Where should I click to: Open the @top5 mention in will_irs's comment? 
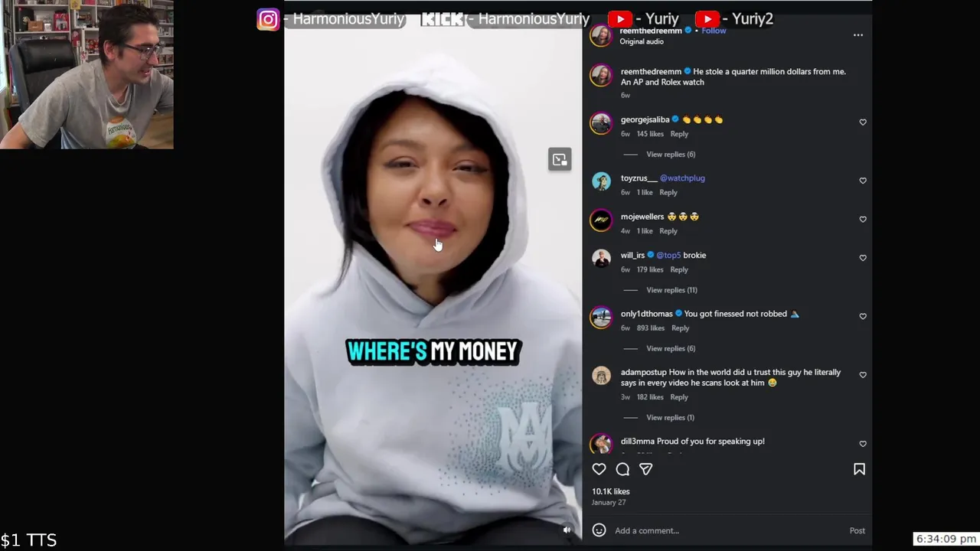(668, 256)
